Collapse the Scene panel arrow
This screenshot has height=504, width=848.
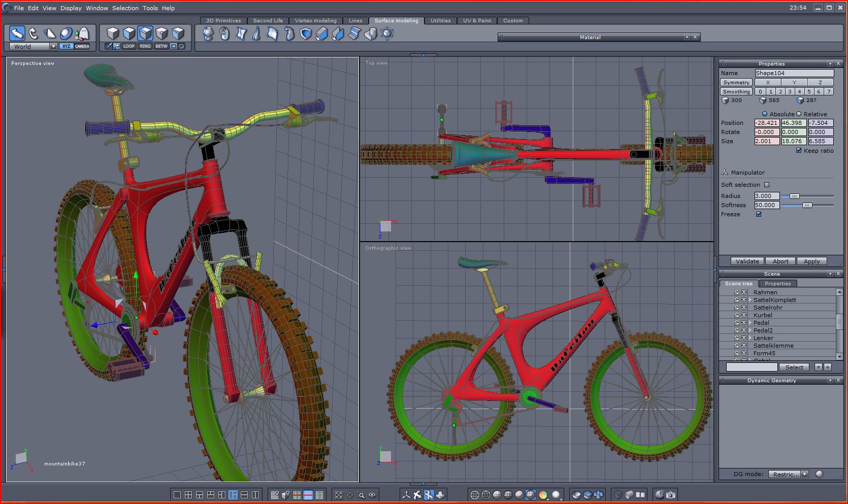pyautogui.click(x=830, y=274)
